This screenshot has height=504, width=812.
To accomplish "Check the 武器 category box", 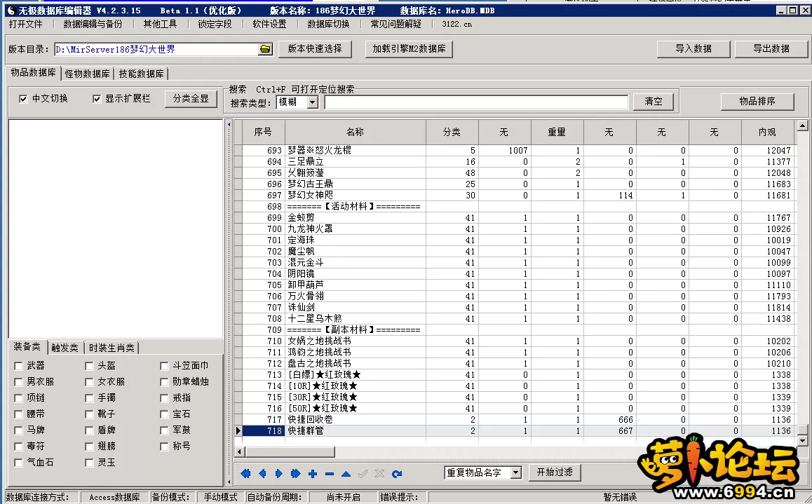I will pos(18,366).
